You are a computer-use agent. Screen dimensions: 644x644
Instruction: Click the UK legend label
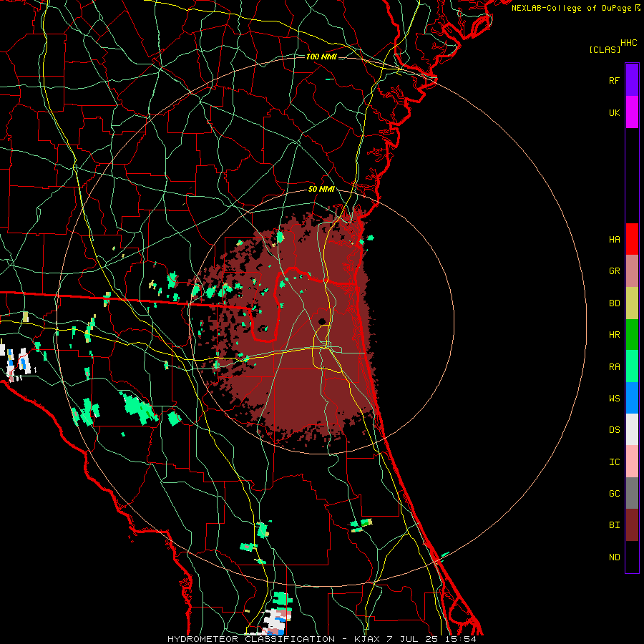[x=614, y=113]
